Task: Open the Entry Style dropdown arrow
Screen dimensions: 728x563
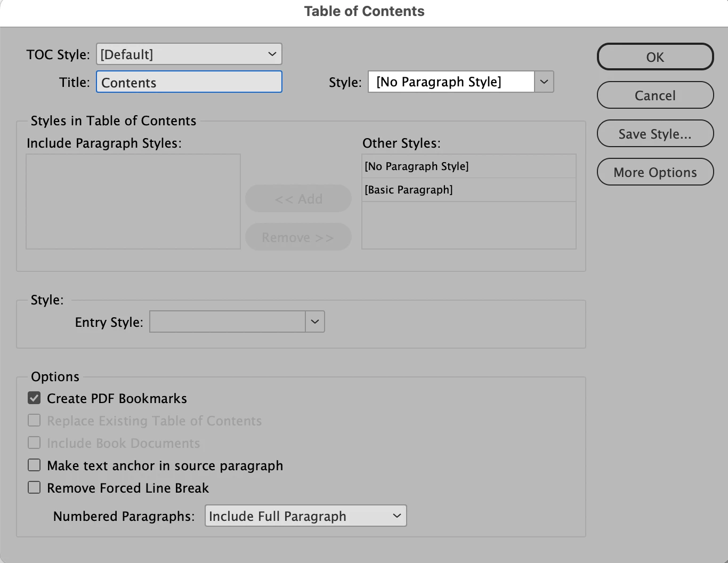Action: point(315,322)
